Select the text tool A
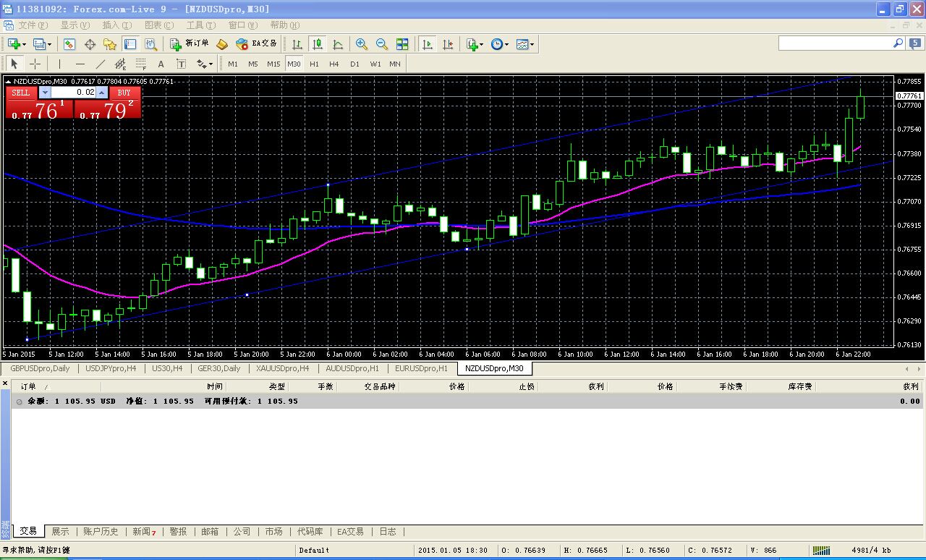Screen dimensions: 926x560 pyautogui.click(x=161, y=64)
